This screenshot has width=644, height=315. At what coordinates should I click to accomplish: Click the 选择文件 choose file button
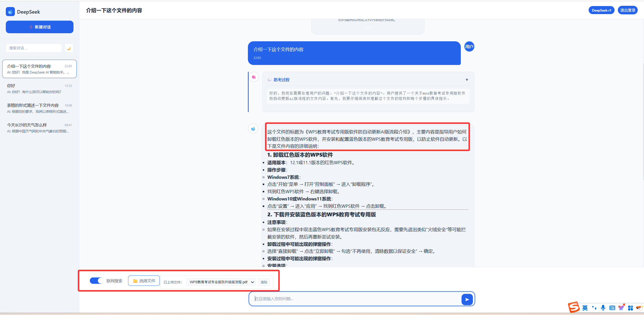point(144,281)
